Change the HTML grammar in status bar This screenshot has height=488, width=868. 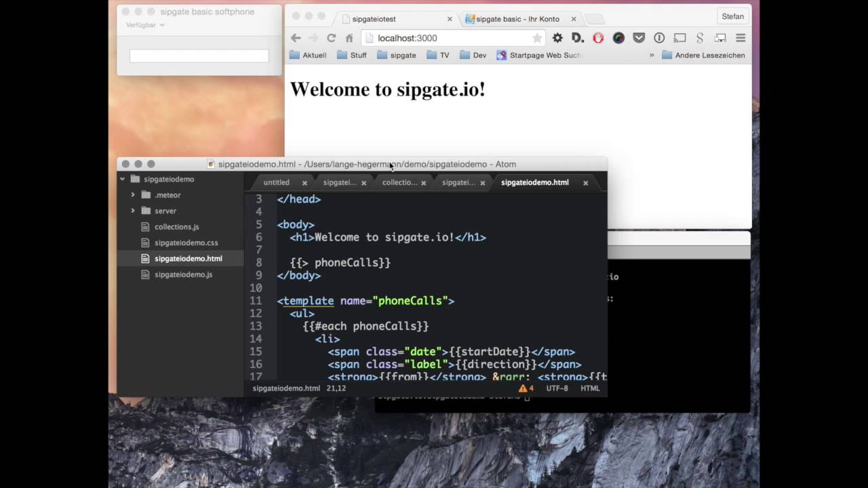point(590,388)
